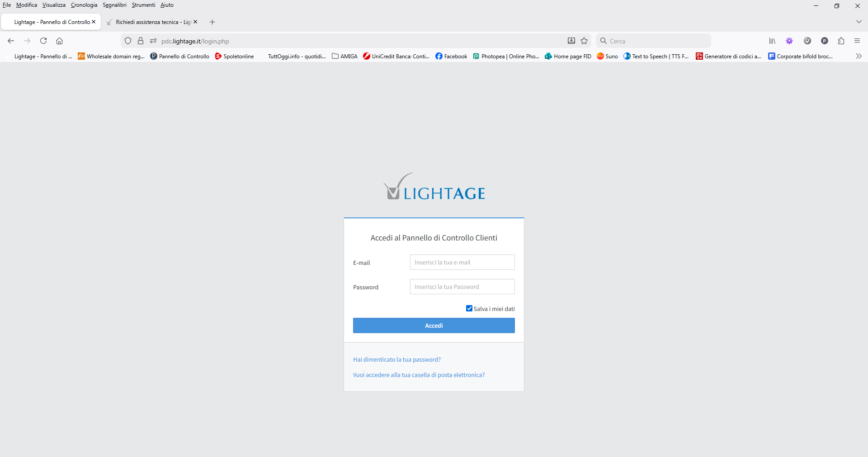Click the E-mail input field
The image size is (868, 457).
coord(462,262)
